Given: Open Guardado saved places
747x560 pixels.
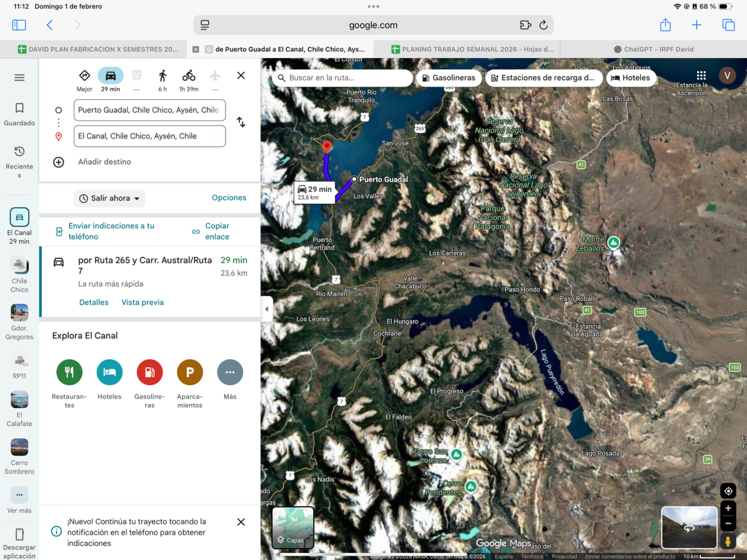Looking at the screenshot, I should pos(19,114).
